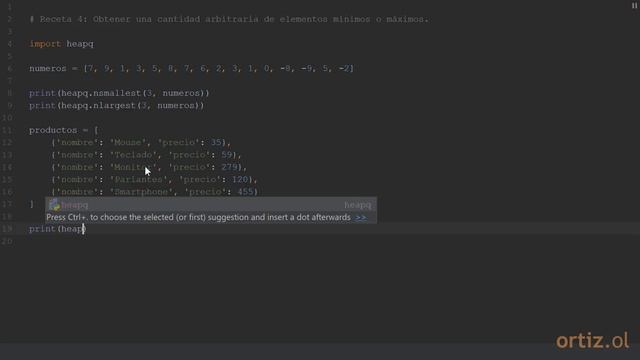
Task: Click line number 11 in the gutter
Action: pyautogui.click(x=7, y=130)
